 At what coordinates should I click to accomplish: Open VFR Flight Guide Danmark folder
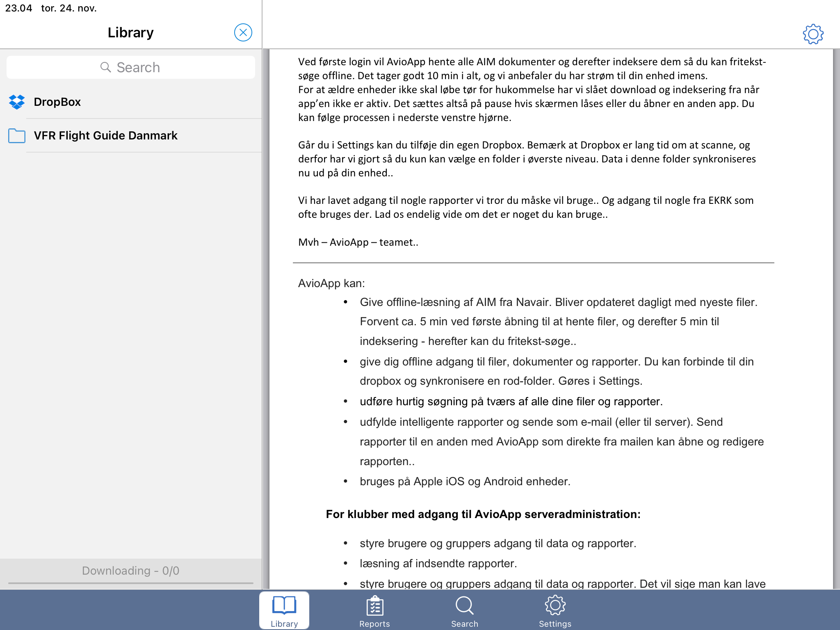(x=131, y=135)
